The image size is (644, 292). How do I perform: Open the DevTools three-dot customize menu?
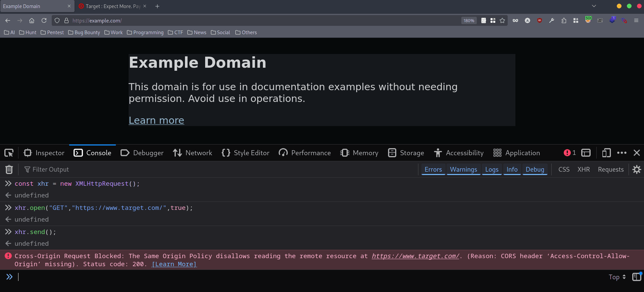(622, 153)
